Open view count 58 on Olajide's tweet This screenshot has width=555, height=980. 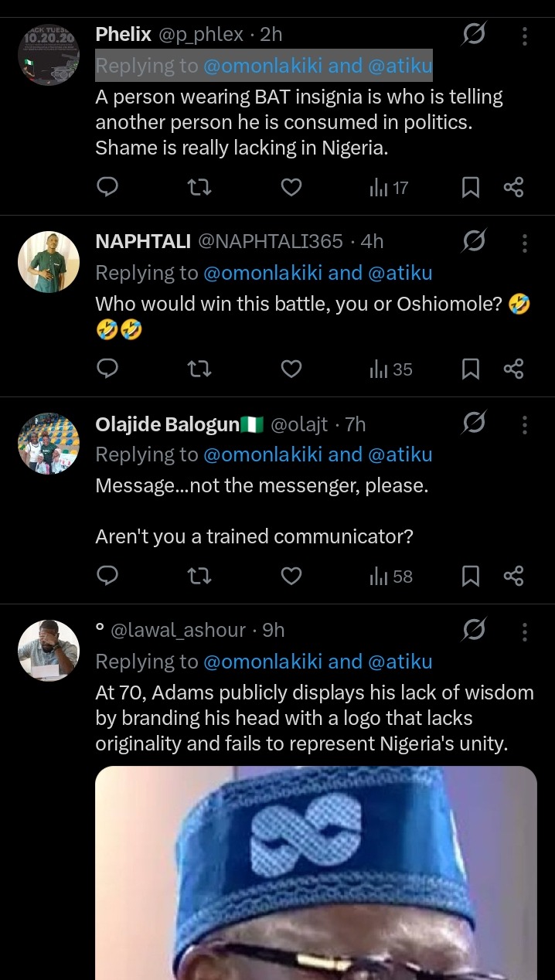391,576
